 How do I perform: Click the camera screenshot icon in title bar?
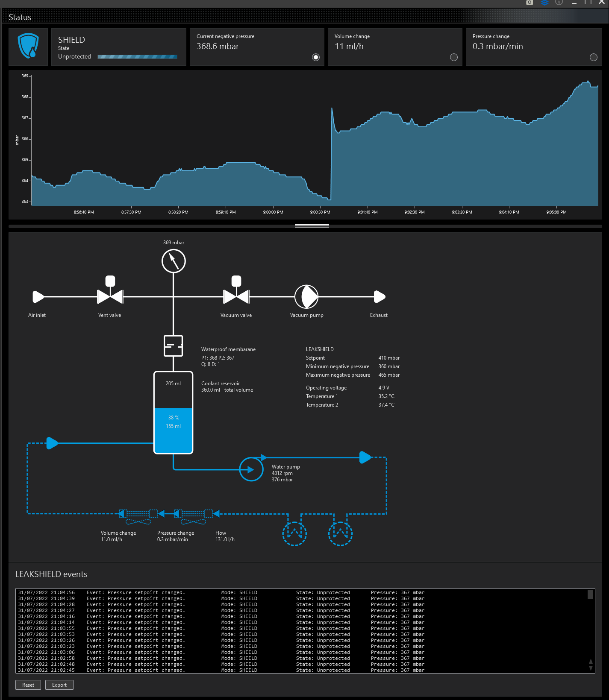pyautogui.click(x=530, y=2)
